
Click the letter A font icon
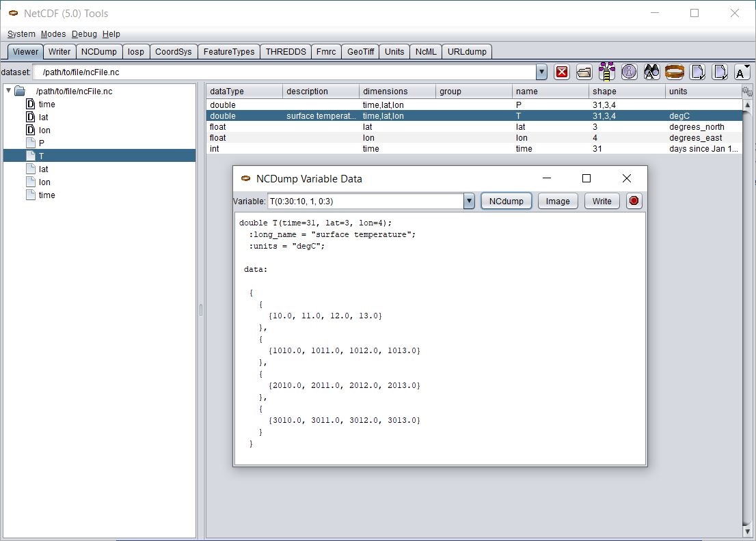tap(742, 72)
